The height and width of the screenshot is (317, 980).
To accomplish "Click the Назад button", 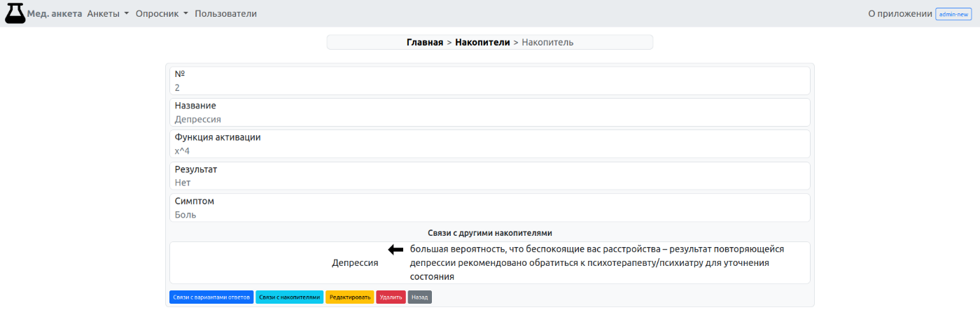I will pyautogui.click(x=420, y=297).
